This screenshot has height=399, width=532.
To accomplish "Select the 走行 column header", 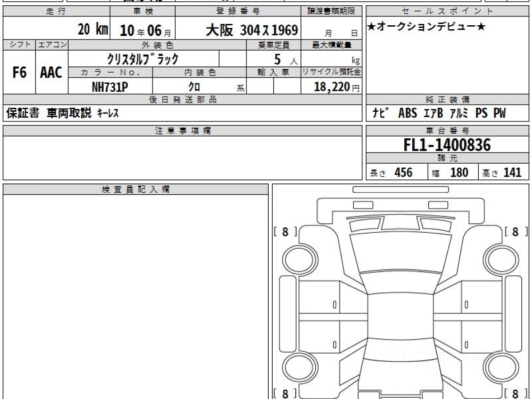I will (56, 12).
